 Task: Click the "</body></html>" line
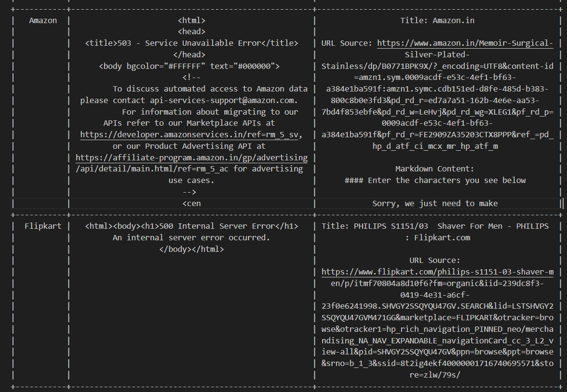point(192,249)
